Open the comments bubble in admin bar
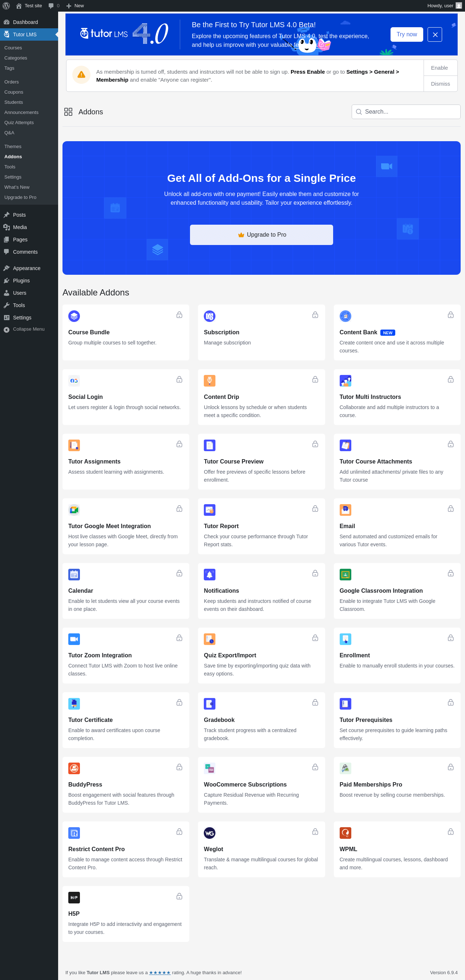 click(x=54, y=6)
